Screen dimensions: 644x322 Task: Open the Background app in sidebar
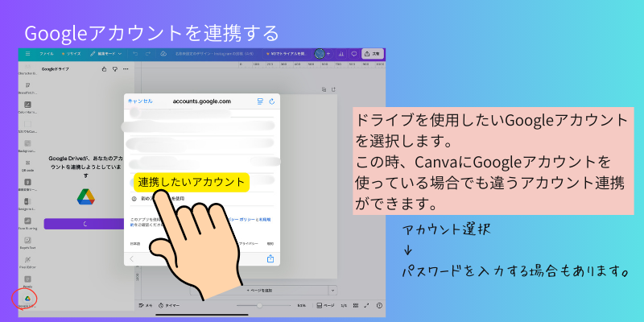coord(27,147)
